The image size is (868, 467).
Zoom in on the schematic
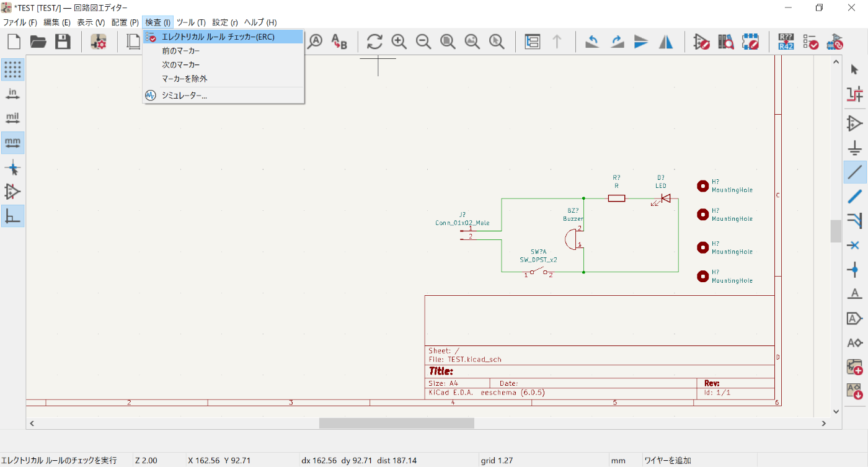click(x=399, y=42)
